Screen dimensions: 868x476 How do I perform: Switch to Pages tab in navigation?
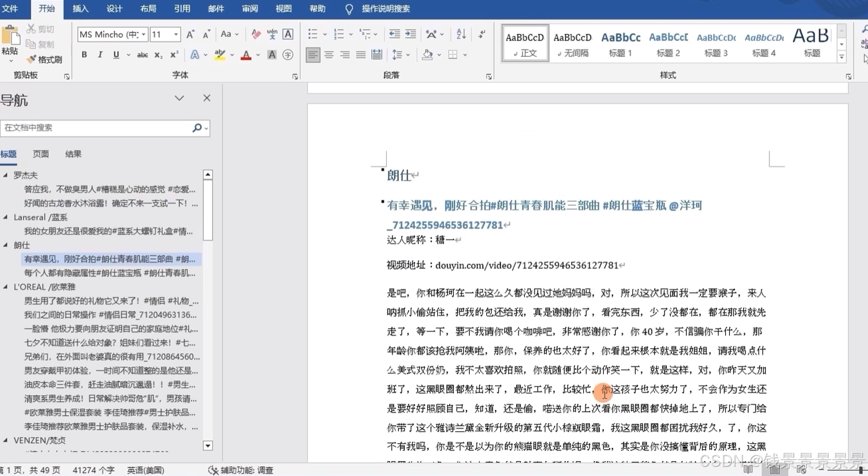[41, 154]
